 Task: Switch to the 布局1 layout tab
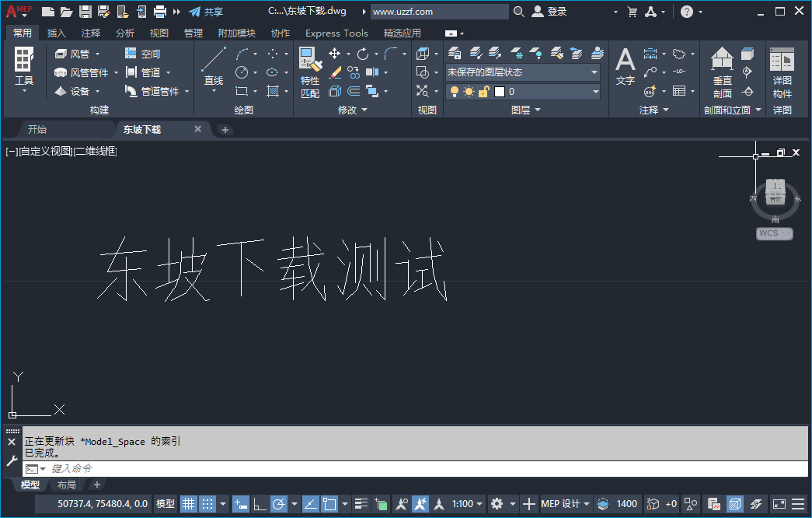[x=66, y=485]
